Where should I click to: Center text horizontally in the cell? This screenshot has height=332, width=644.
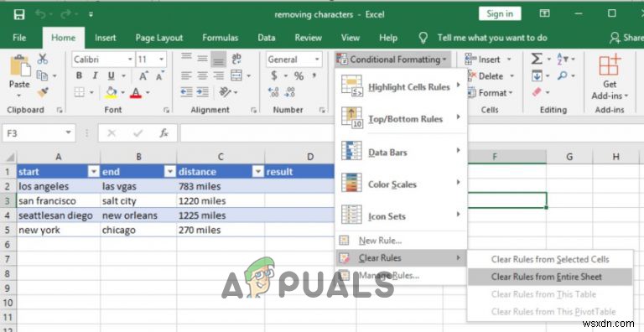pos(202,76)
